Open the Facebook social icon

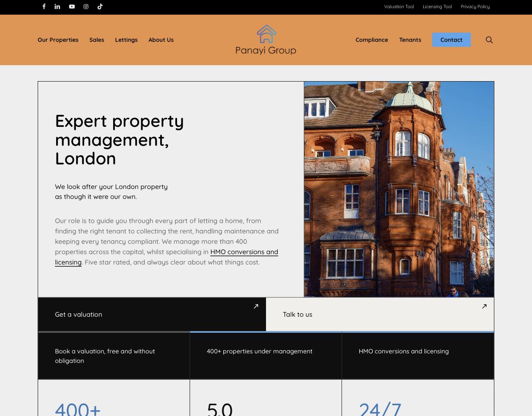pyautogui.click(x=44, y=6)
